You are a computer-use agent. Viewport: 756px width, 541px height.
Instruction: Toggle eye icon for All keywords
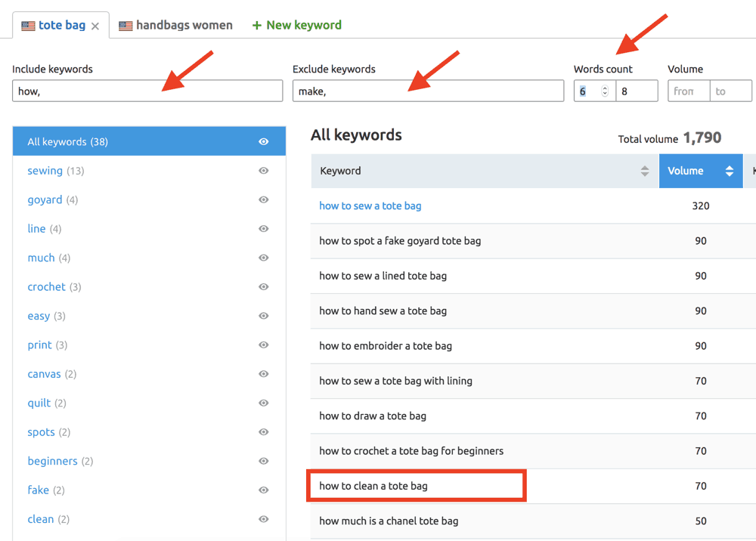click(x=264, y=142)
